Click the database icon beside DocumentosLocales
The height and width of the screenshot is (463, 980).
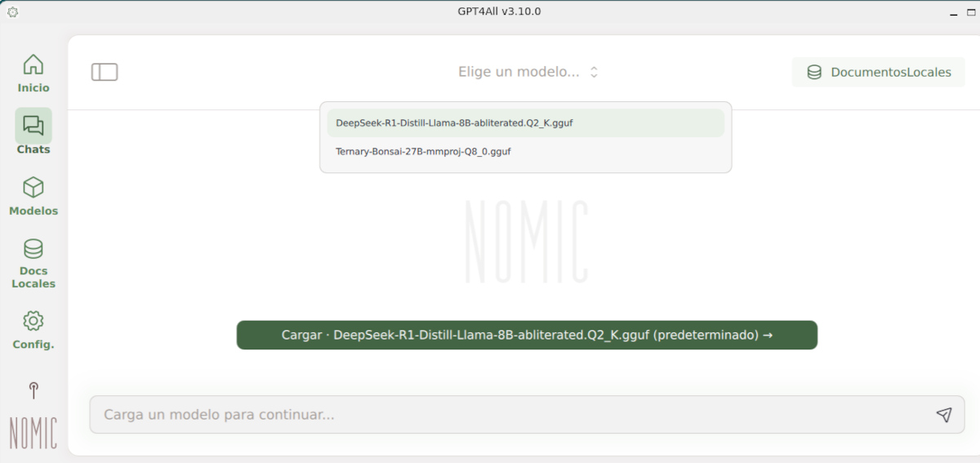[814, 72]
